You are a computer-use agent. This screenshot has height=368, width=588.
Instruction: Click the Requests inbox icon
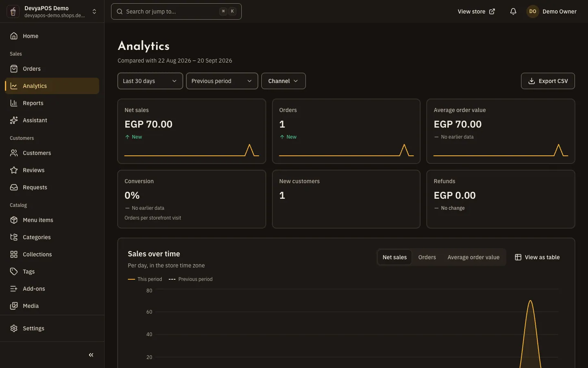14,187
